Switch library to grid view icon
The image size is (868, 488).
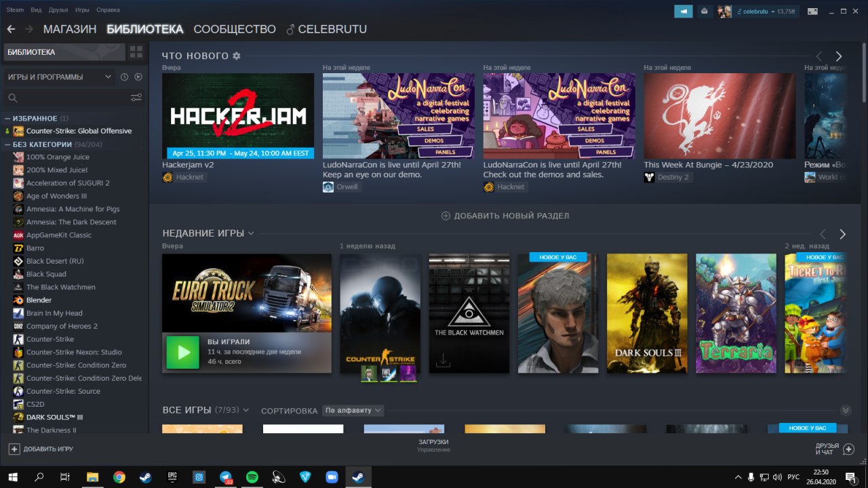click(x=136, y=52)
